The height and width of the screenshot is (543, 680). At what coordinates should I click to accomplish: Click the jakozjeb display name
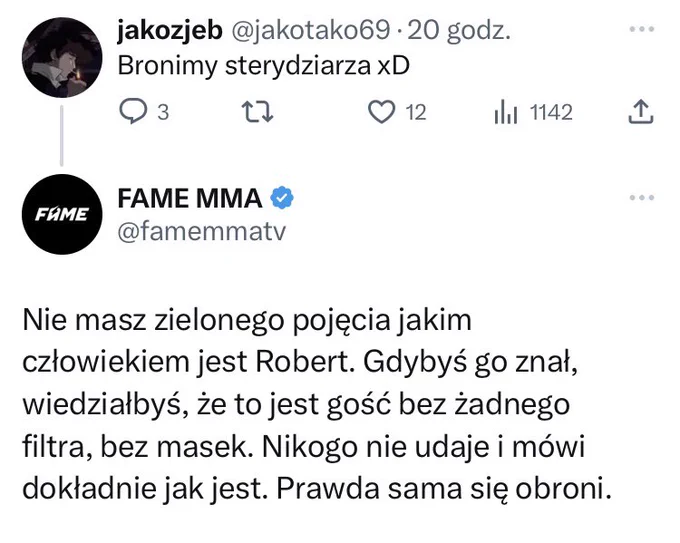pyautogui.click(x=170, y=30)
